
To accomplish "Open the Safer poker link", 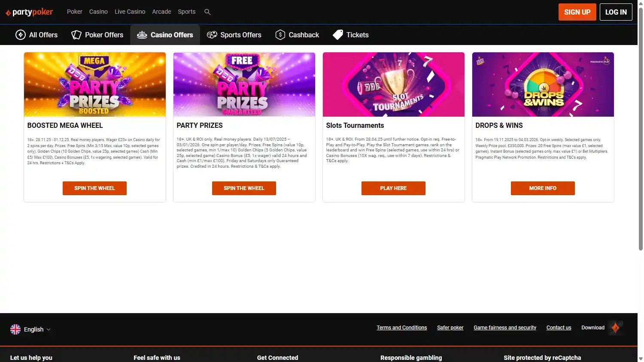I will coord(450,328).
